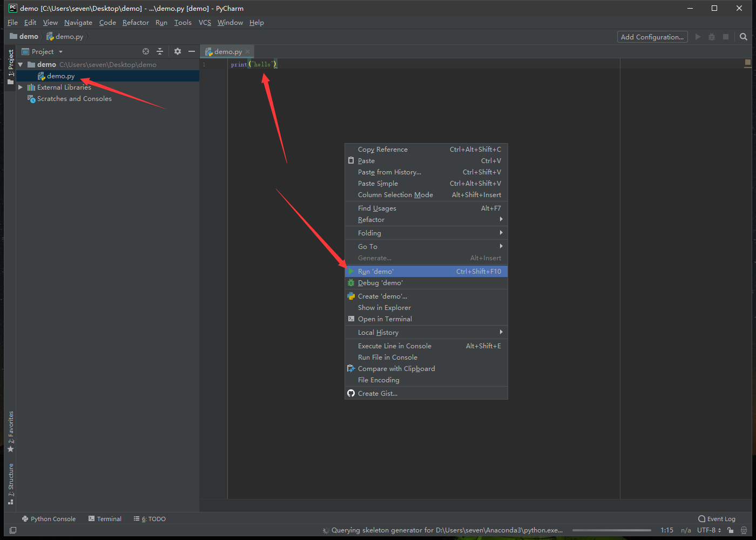
Task: Click Add Configuration... button
Action: 652,37
